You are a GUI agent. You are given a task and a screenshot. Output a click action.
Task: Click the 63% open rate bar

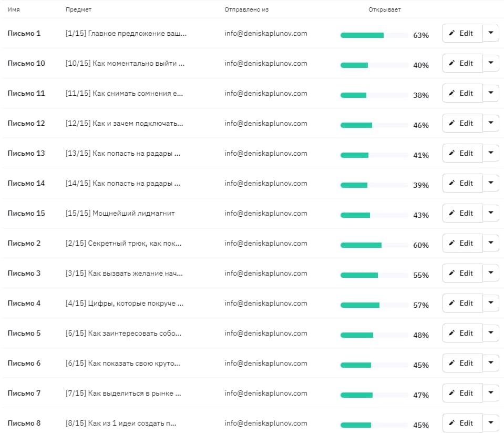pyautogui.click(x=374, y=35)
